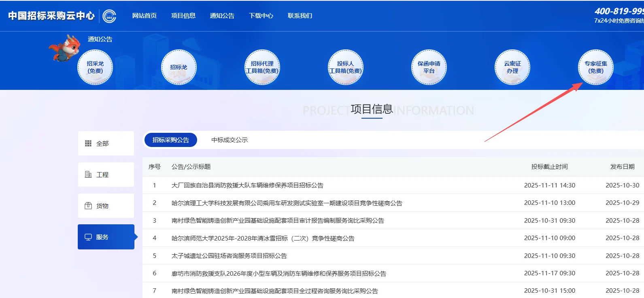This screenshot has height=298, width=644.
Task: Open 项目信息 navigation item
Action: click(x=183, y=16)
